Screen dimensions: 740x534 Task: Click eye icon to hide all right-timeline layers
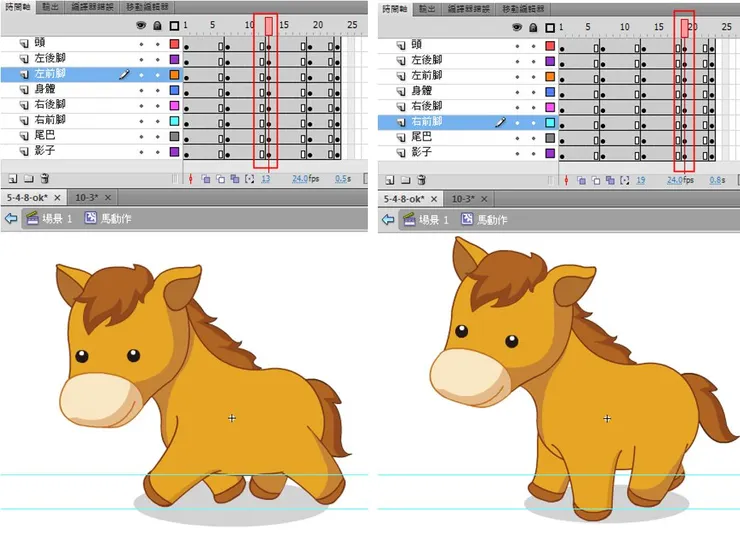tap(517, 27)
